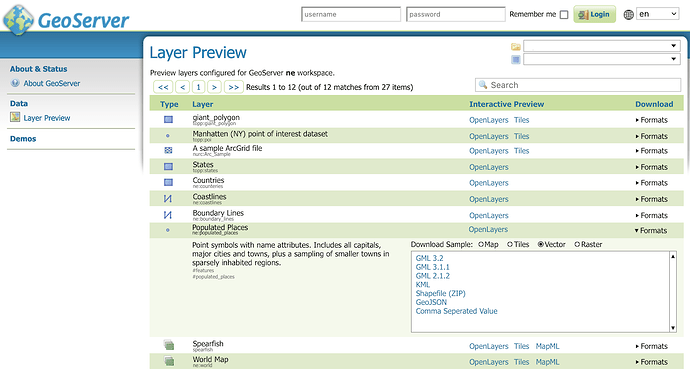This screenshot has height=373, width=690.
Task: Download Populated Places as KML
Action: [x=423, y=285]
